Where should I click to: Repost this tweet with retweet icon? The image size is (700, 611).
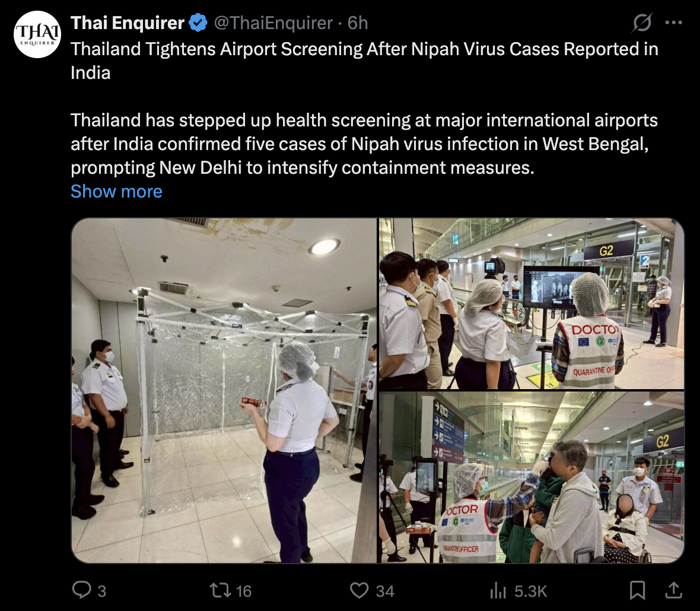click(x=221, y=590)
